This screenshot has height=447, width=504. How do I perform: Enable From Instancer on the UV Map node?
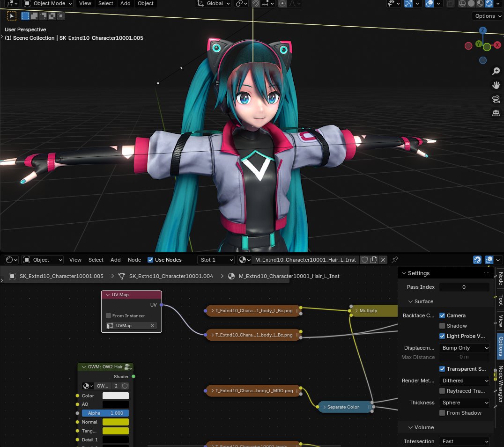click(x=108, y=315)
